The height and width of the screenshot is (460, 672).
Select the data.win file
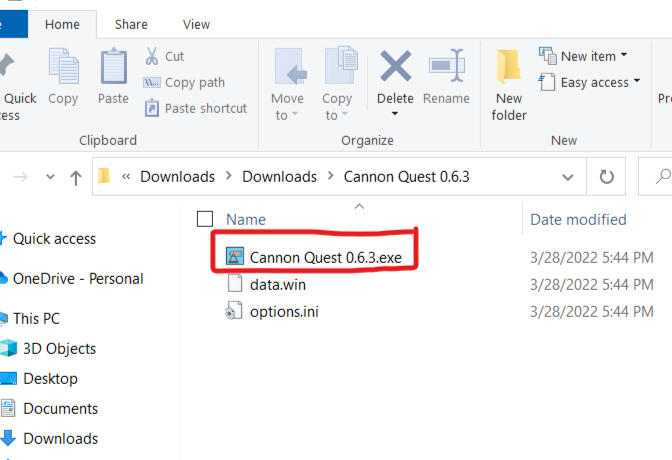pos(277,284)
